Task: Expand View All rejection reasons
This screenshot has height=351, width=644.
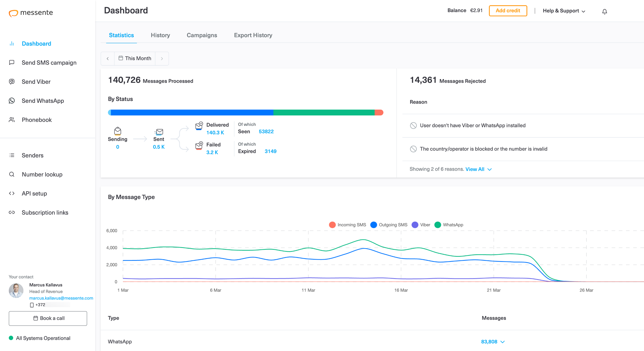Action: point(478,169)
